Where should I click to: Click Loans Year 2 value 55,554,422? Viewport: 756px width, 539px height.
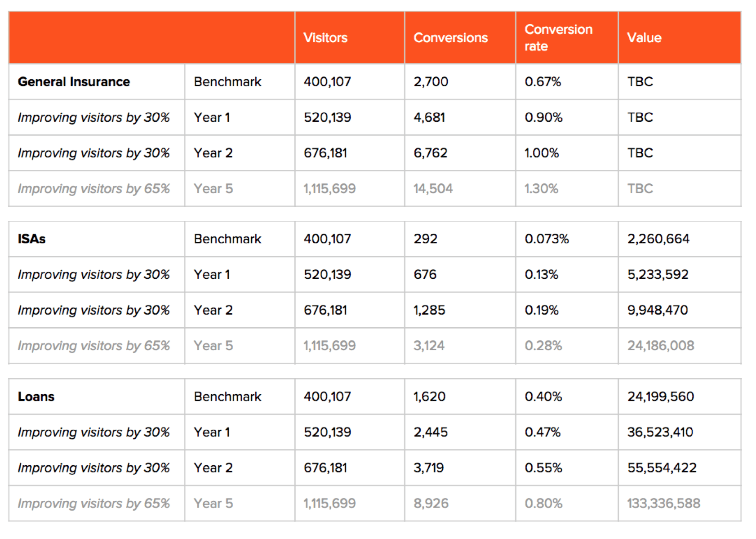(x=662, y=468)
